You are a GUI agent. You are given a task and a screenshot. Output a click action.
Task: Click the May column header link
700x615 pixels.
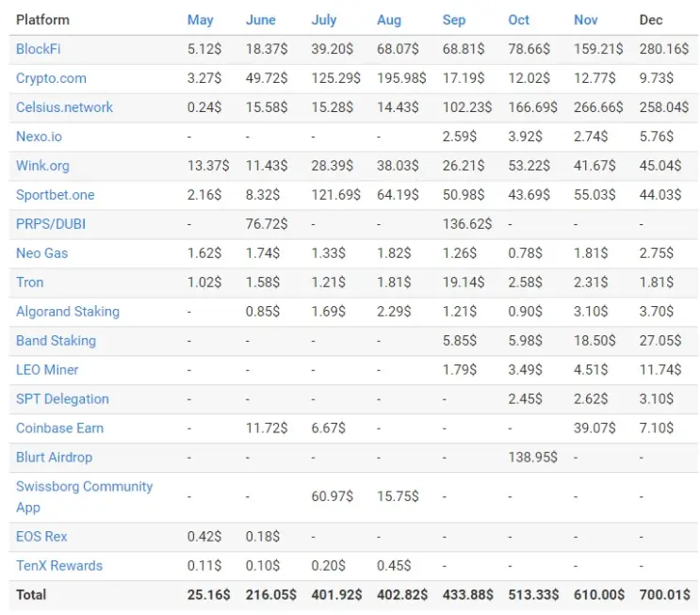(200, 20)
